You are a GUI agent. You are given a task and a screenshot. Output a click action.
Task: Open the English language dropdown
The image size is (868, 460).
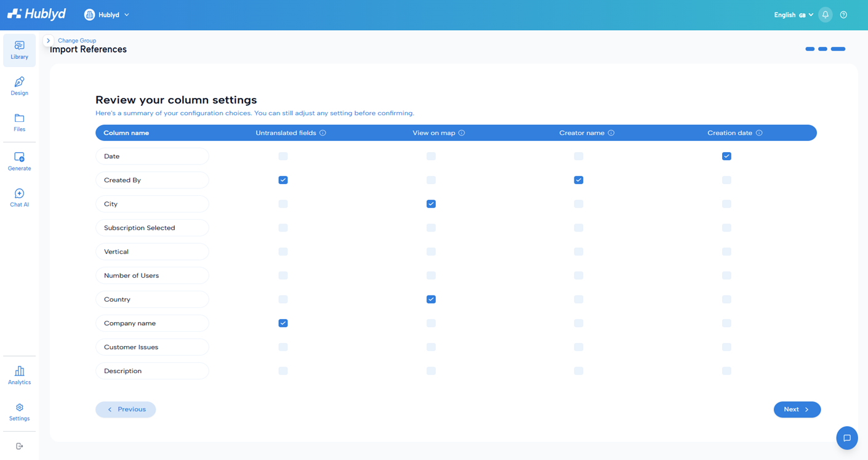tap(794, 15)
